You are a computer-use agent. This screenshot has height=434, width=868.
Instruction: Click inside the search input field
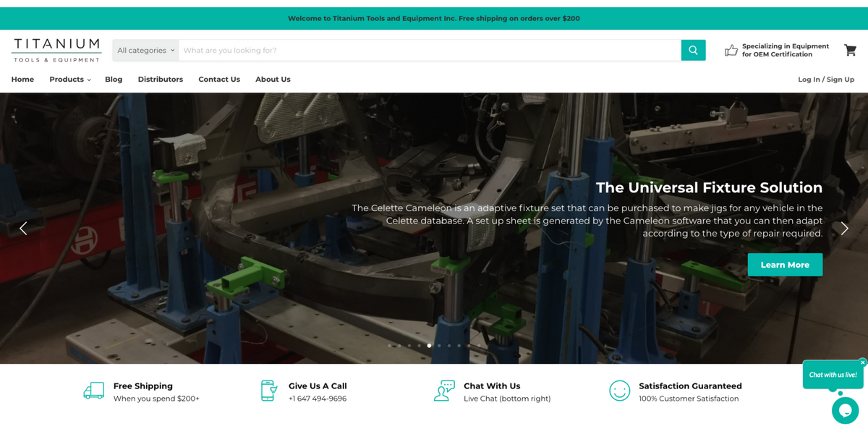click(362, 50)
